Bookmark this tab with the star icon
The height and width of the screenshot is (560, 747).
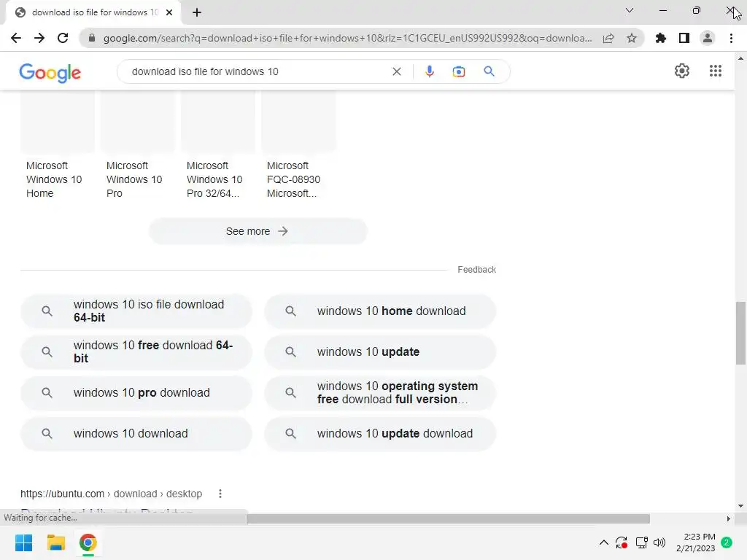pos(632,38)
